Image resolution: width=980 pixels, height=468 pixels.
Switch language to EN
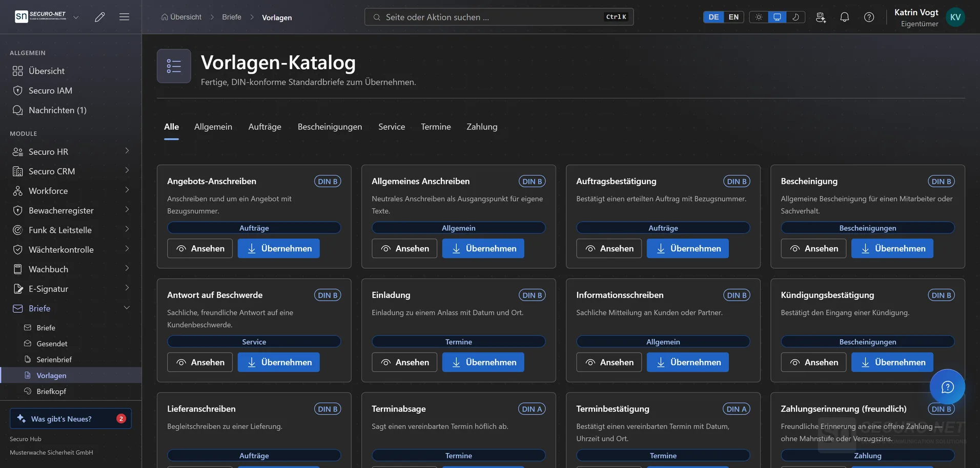click(x=733, y=17)
